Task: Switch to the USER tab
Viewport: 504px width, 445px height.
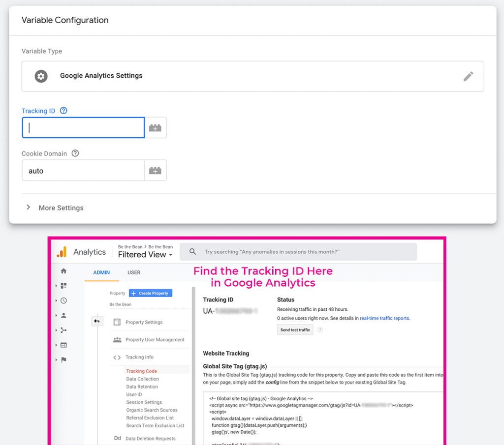Action: pos(134,272)
